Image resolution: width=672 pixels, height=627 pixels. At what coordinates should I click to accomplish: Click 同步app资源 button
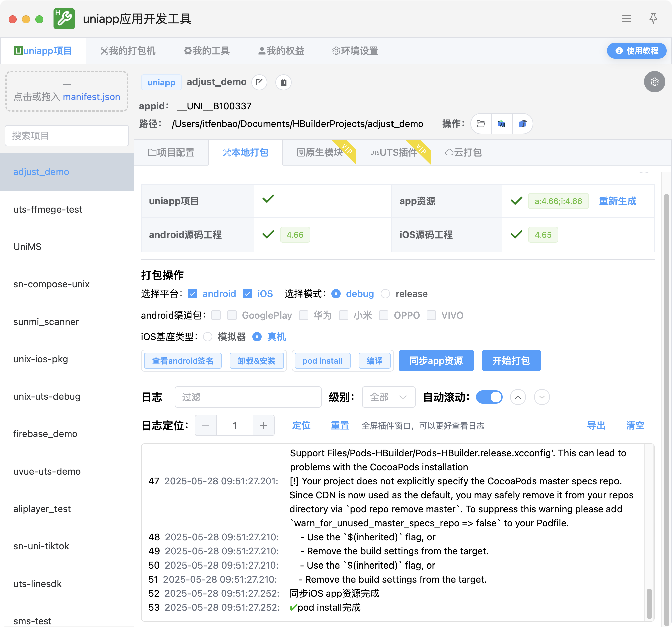436,360
